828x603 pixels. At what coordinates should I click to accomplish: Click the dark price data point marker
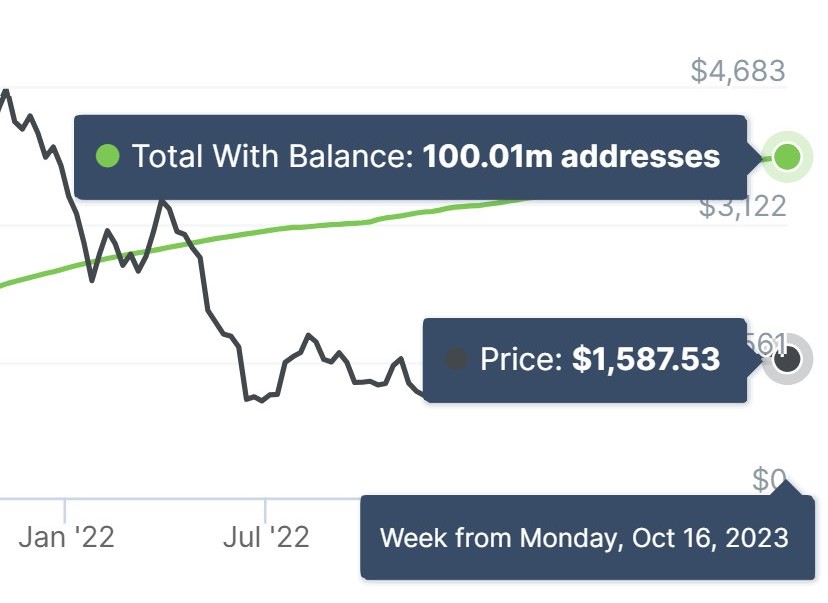787,360
